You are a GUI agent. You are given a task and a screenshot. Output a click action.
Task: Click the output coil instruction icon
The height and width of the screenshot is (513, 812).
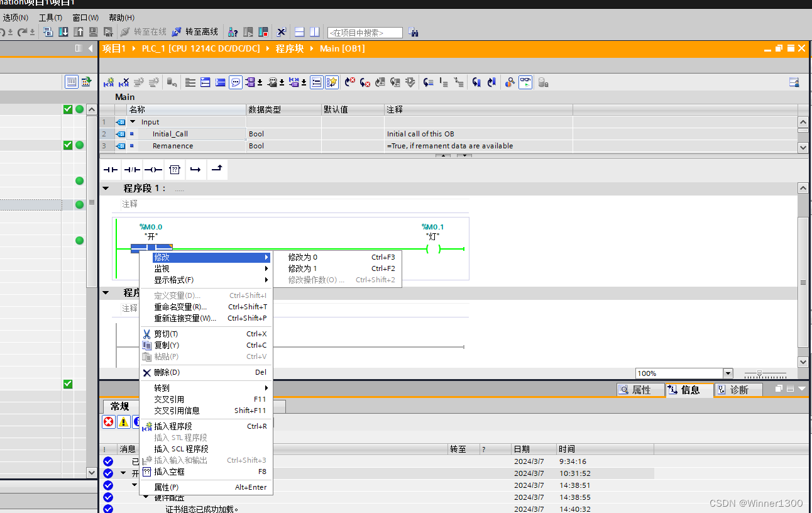pyautogui.click(x=153, y=170)
